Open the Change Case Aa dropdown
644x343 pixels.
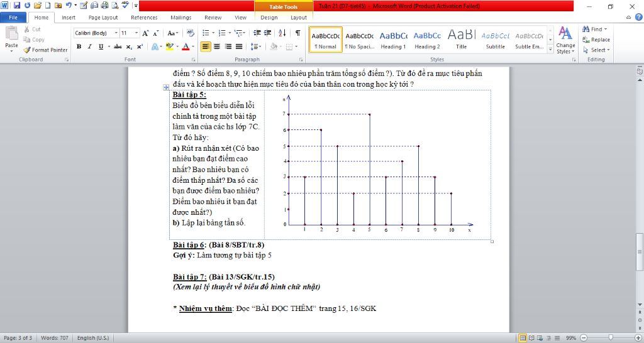pyautogui.click(x=172, y=33)
